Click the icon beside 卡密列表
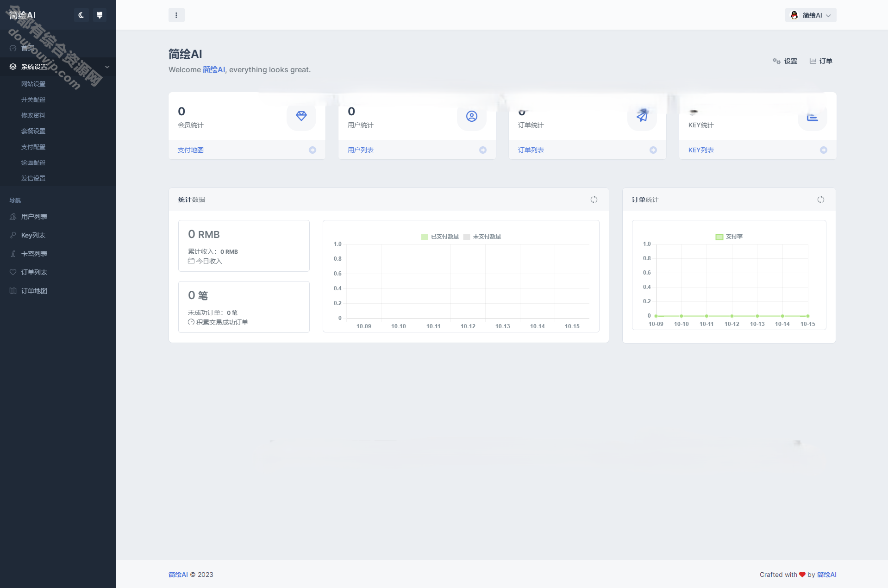Image resolution: width=888 pixels, height=588 pixels. 13,254
